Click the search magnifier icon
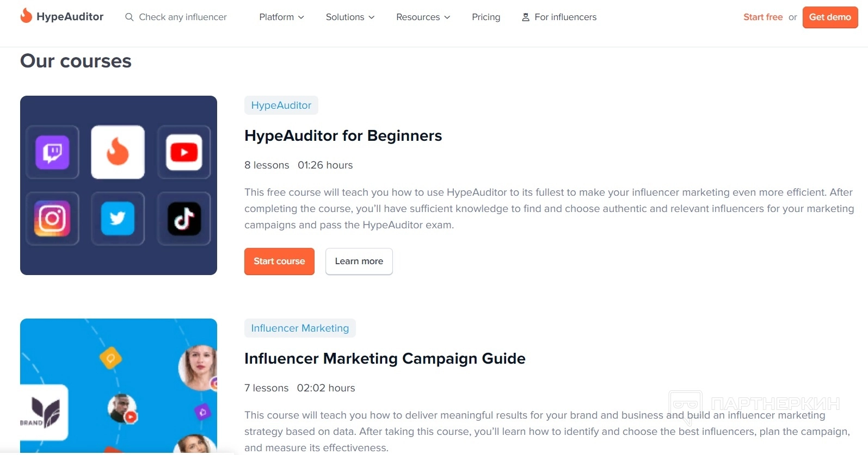 pos(129,17)
